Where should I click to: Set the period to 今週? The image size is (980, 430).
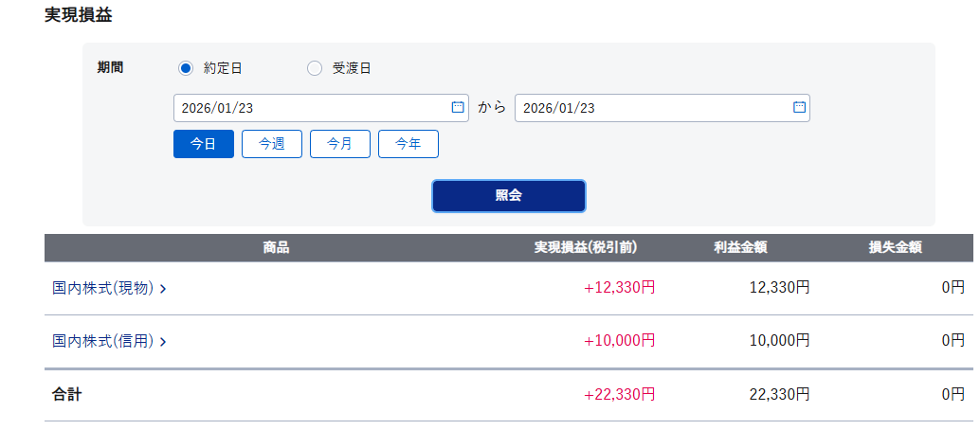272,144
